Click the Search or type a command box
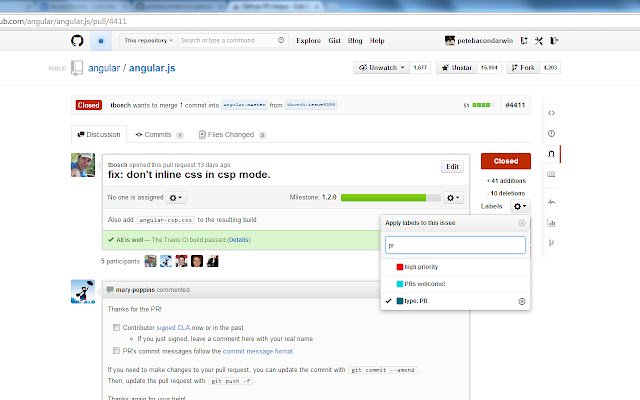This screenshot has height=400, width=640. 233,40
